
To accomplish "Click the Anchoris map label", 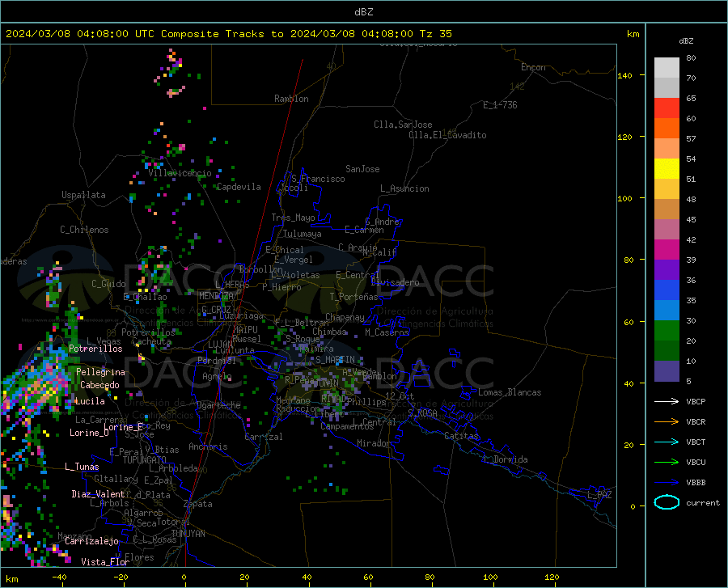I will click(208, 446).
